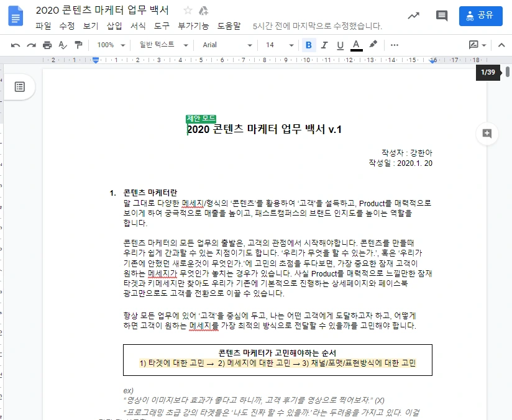Open the 삽입 menu

(114, 26)
